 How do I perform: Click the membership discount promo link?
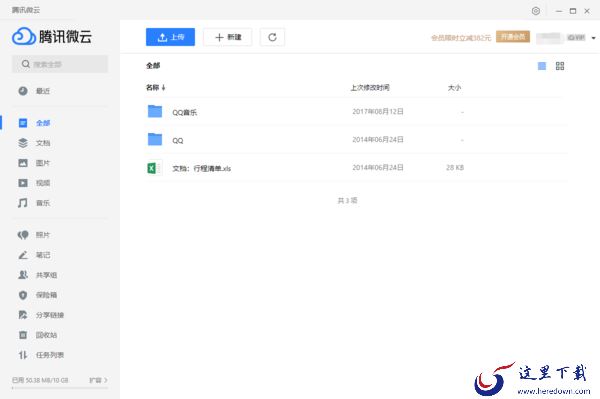[x=461, y=37]
